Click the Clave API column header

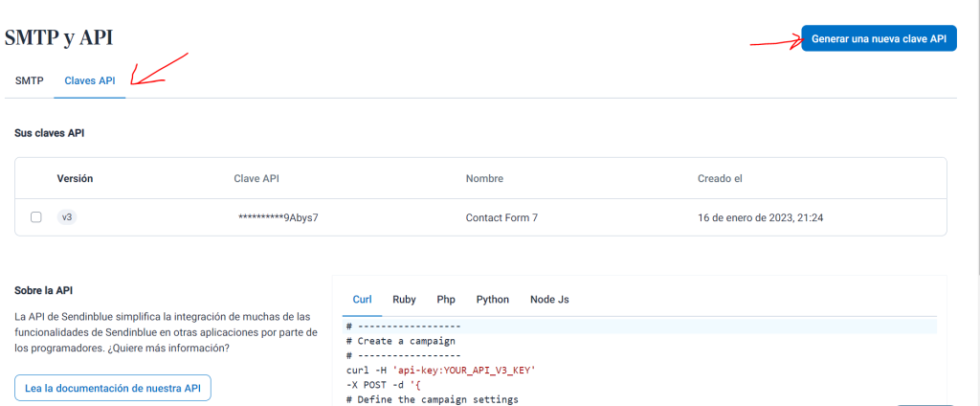pyautogui.click(x=256, y=178)
